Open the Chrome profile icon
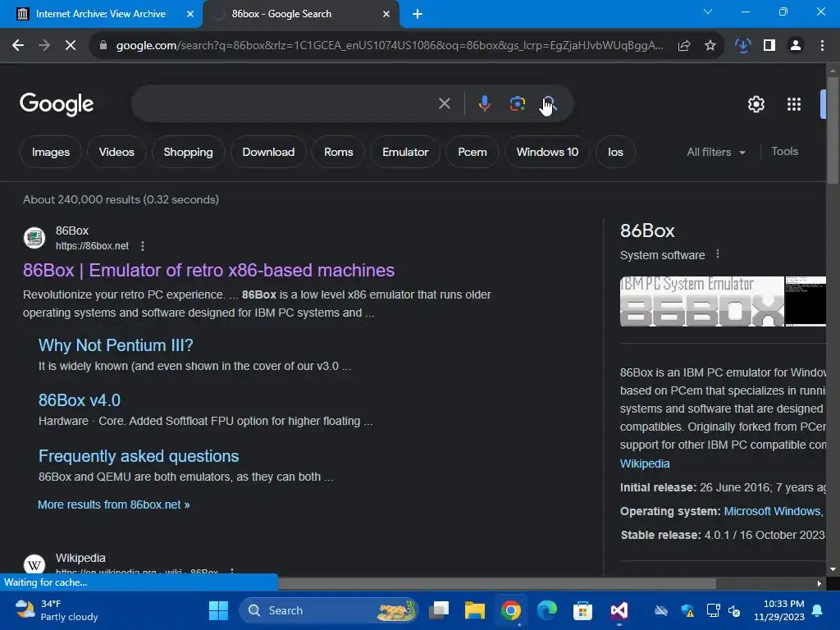Screen dimensions: 840x630 pyautogui.click(x=796, y=46)
